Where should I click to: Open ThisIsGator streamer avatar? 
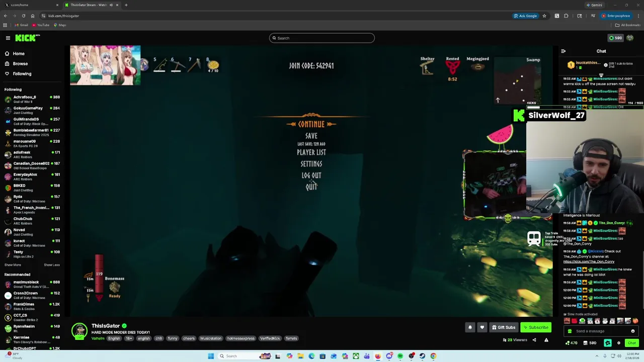point(79,331)
